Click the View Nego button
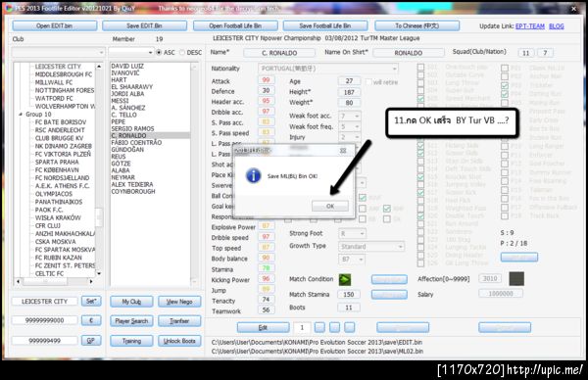 pyautogui.click(x=179, y=302)
